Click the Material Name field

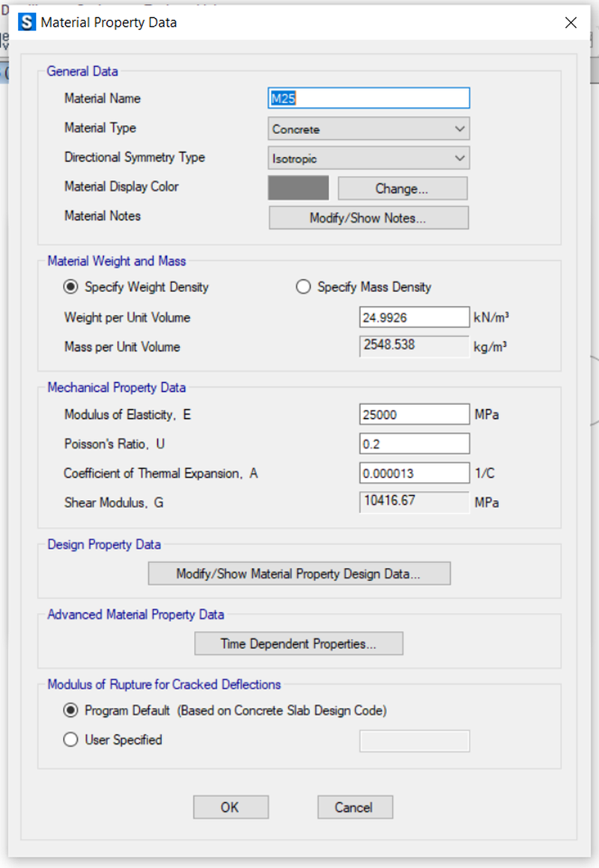point(368,99)
